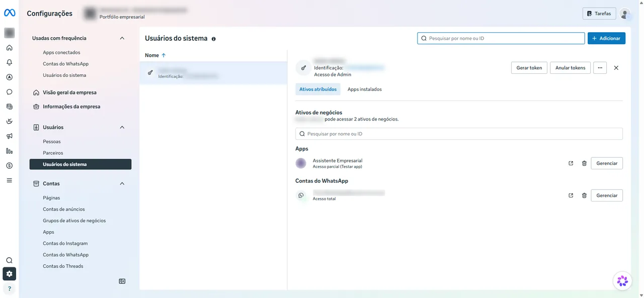Open the Tarefas button
Viewport: 644px width, 298px height.
coord(599,14)
